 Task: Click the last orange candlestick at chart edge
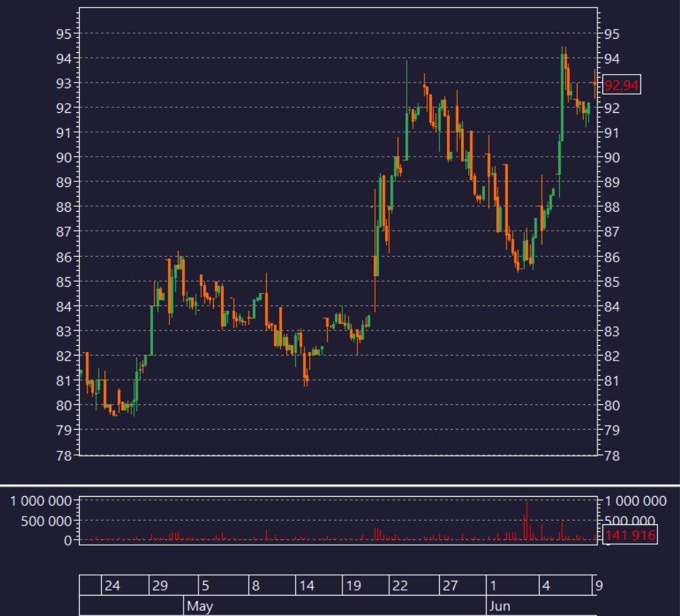pyautogui.click(x=595, y=83)
